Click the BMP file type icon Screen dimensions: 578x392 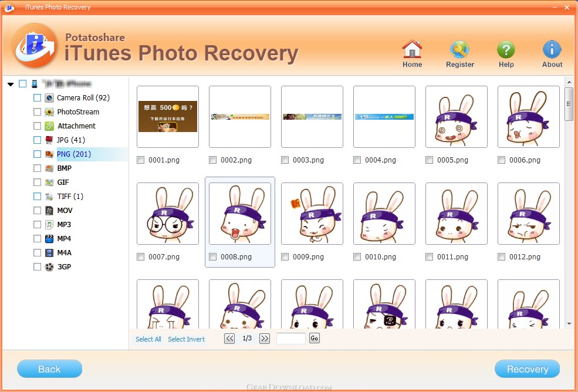[x=49, y=168]
